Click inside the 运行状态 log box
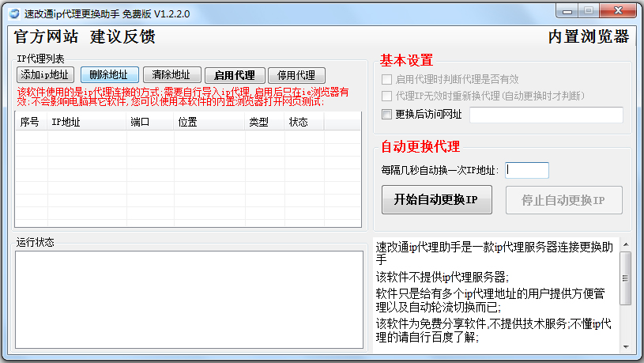This screenshot has height=363, width=644. 189,300
